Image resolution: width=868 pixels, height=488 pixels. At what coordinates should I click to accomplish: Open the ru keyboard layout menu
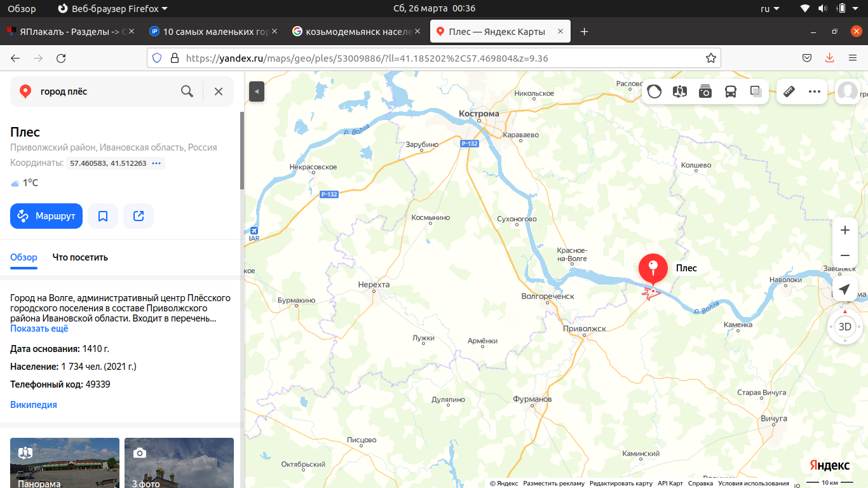[x=771, y=9]
